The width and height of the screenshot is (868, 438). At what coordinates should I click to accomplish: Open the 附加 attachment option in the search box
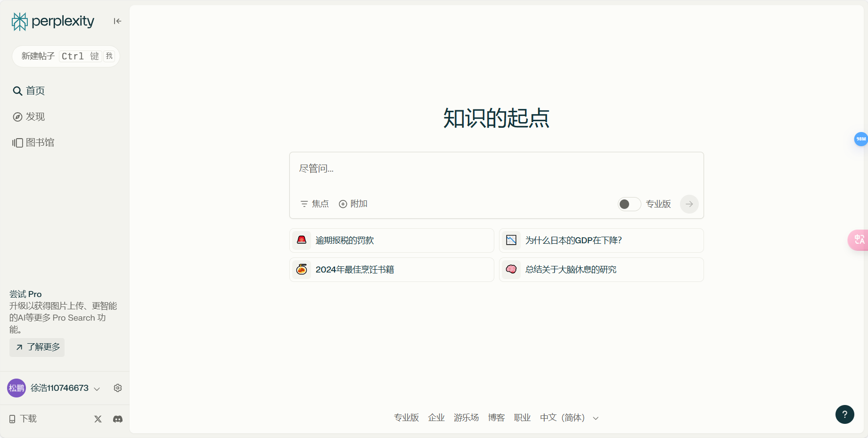pyautogui.click(x=352, y=204)
